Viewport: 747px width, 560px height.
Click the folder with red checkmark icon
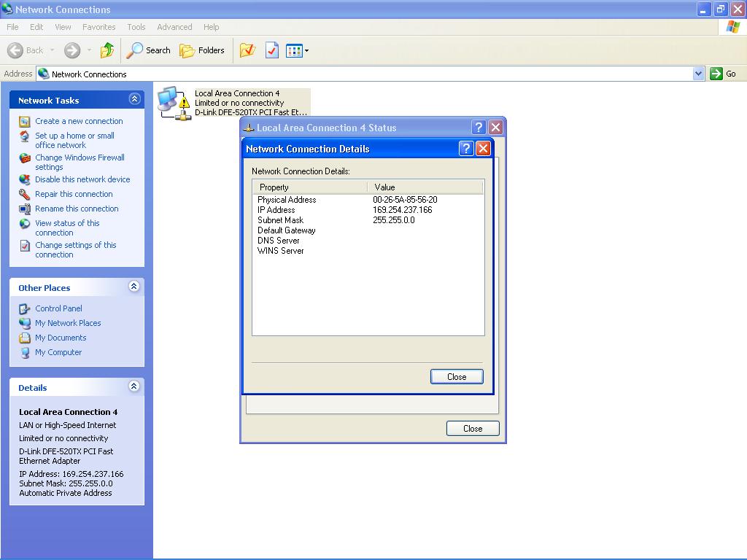(x=247, y=50)
